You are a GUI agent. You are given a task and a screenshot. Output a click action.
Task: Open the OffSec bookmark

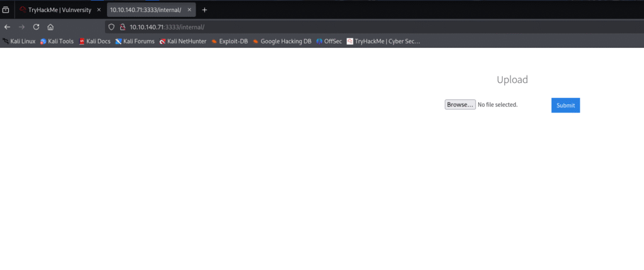pos(329,41)
